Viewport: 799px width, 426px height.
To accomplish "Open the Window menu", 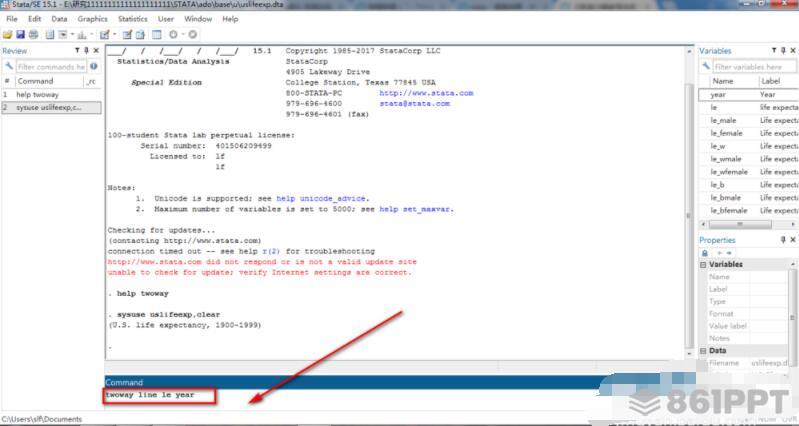I will [x=198, y=19].
